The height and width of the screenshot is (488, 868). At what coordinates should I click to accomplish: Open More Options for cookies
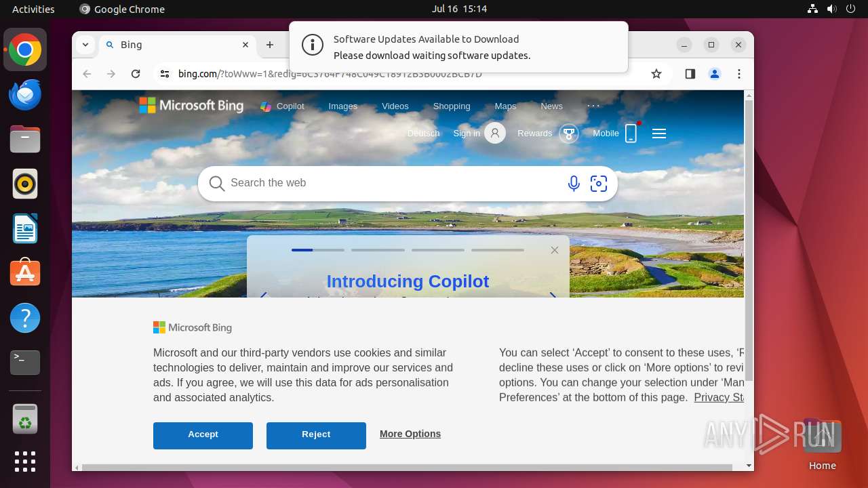(410, 434)
